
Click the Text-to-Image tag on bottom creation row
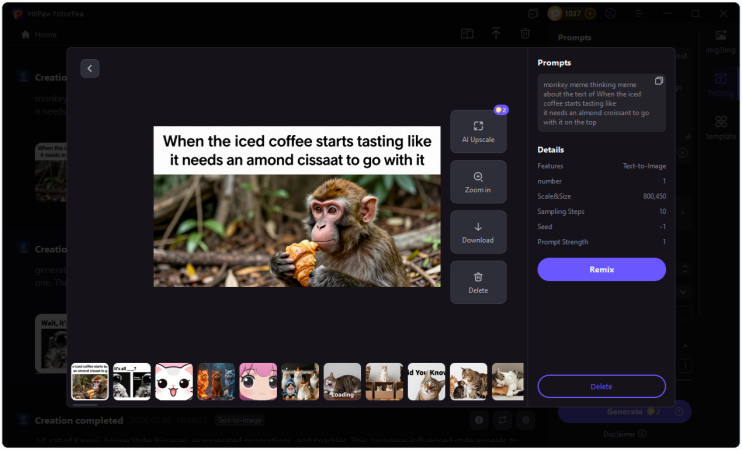[239, 420]
